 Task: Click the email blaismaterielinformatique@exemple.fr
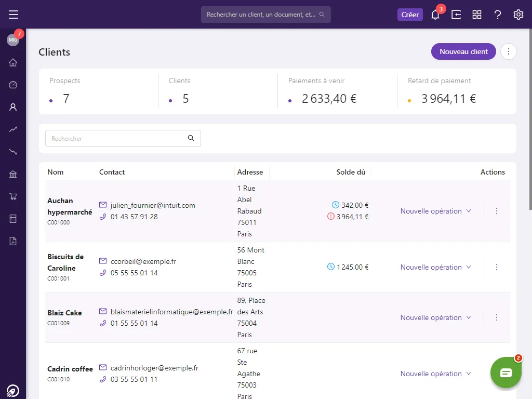(x=171, y=312)
